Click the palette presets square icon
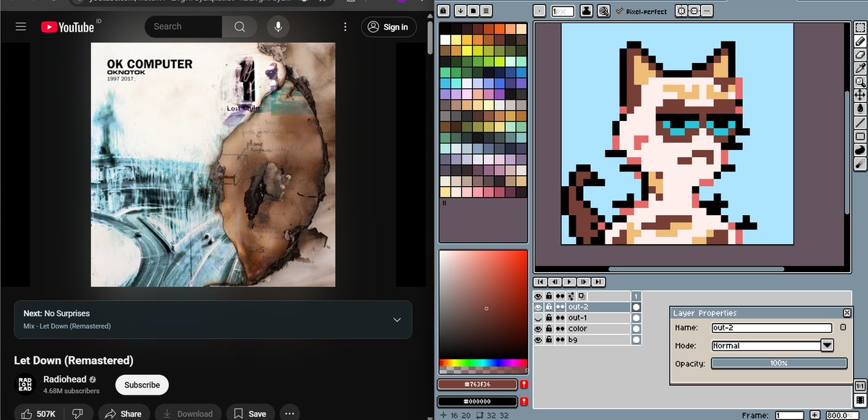This screenshot has width=868, height=420. (x=472, y=11)
